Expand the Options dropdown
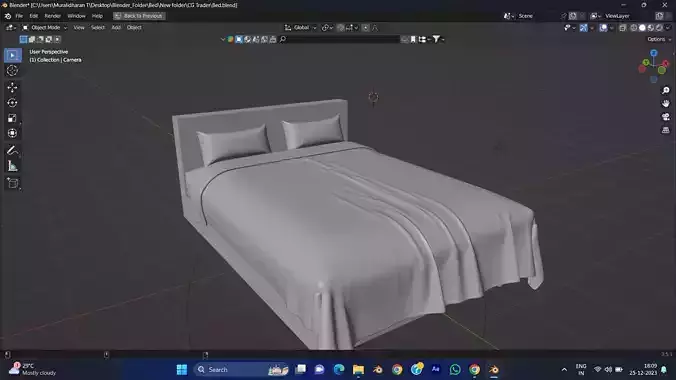 click(x=659, y=39)
